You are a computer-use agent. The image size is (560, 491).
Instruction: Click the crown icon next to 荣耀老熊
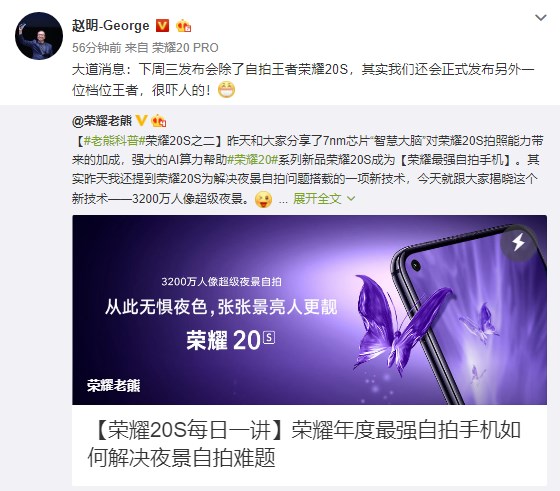[x=159, y=121]
